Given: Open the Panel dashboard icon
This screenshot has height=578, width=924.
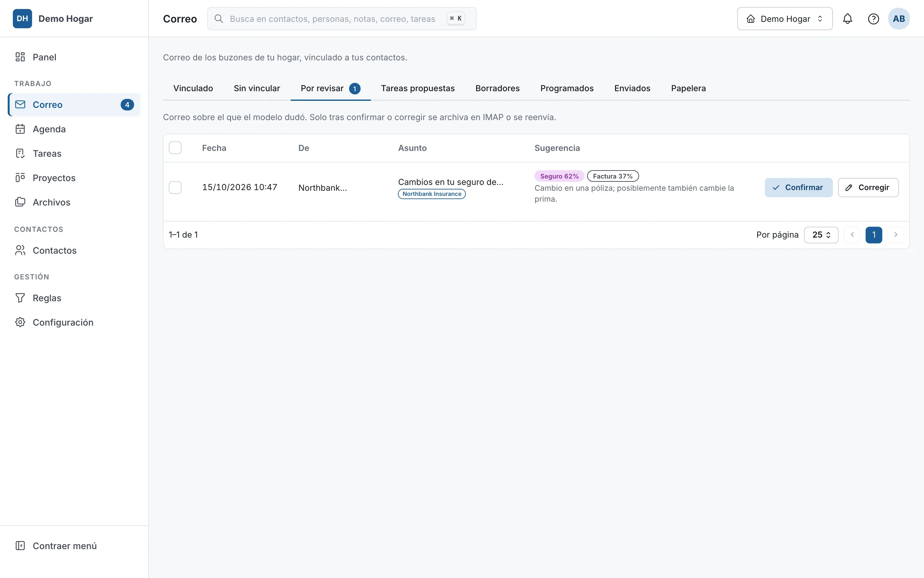Looking at the screenshot, I should (20, 57).
